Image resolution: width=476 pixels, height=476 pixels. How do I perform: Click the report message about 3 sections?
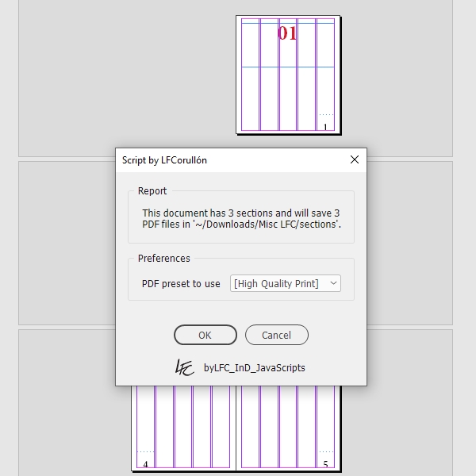pos(242,219)
